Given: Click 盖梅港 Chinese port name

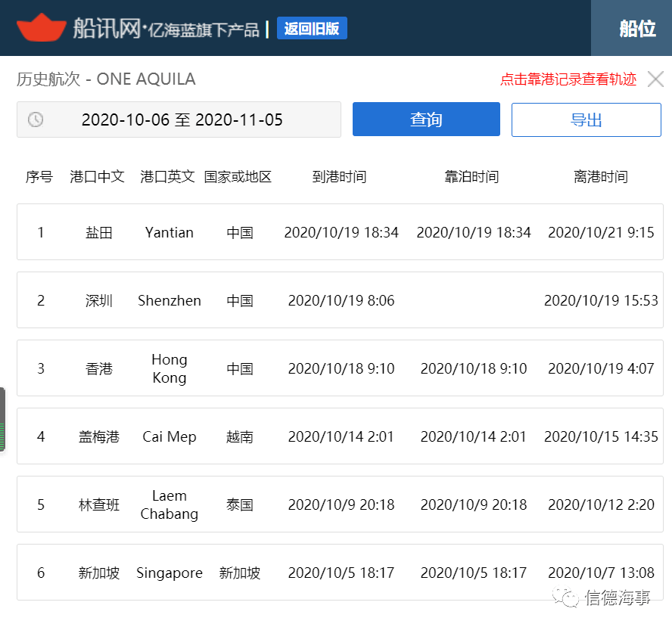Looking at the screenshot, I should coord(99,437).
